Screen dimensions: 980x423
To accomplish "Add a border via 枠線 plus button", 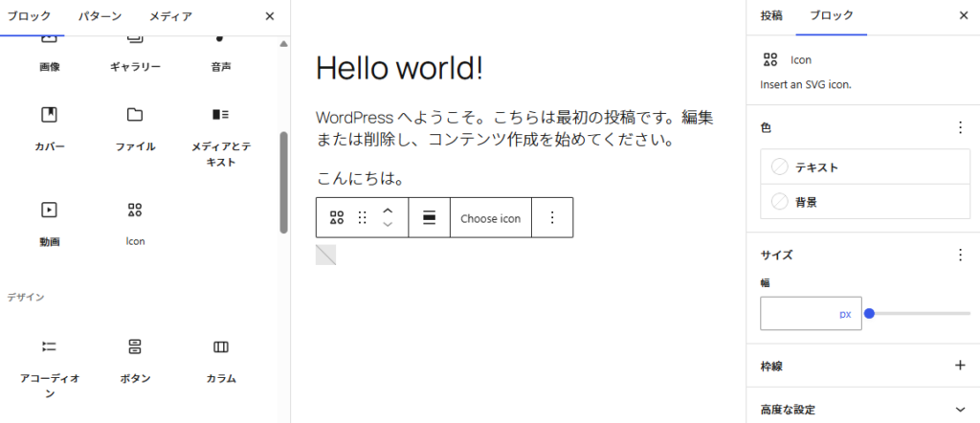I will click(x=960, y=366).
